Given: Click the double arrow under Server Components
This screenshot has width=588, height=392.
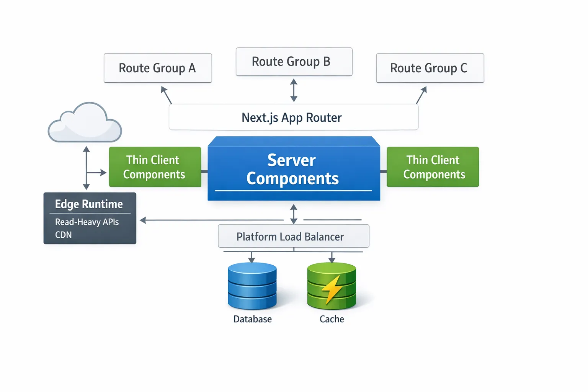Looking at the screenshot, I should pos(294,214).
